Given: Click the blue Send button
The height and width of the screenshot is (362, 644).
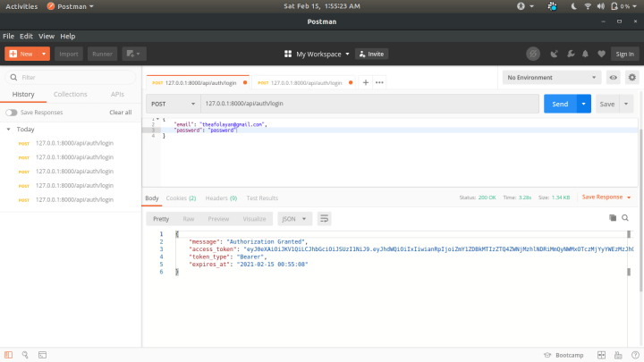Looking at the screenshot, I should coord(560,104).
